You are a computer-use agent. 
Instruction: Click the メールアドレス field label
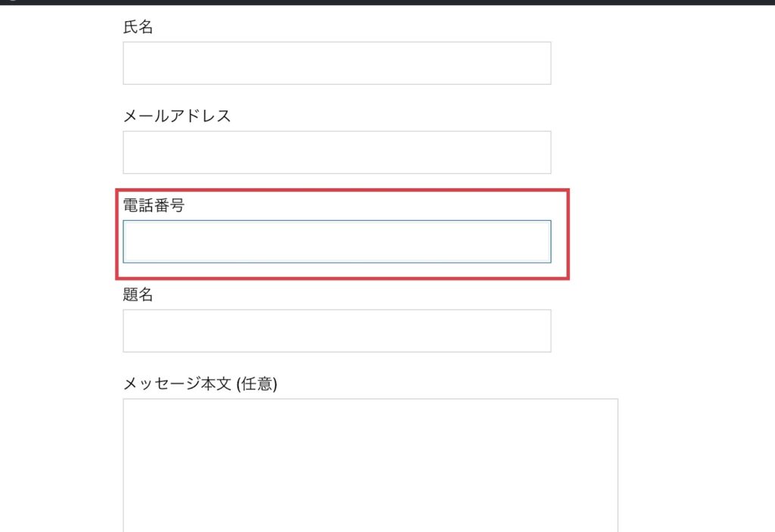pyautogui.click(x=177, y=116)
